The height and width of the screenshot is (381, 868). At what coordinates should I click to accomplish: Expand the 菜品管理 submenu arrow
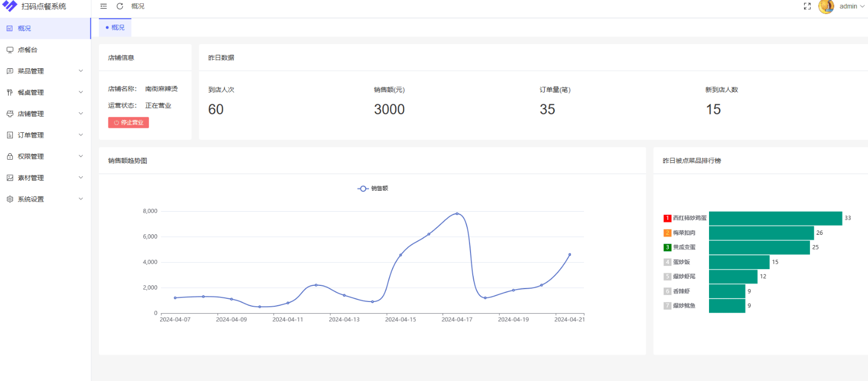point(81,71)
